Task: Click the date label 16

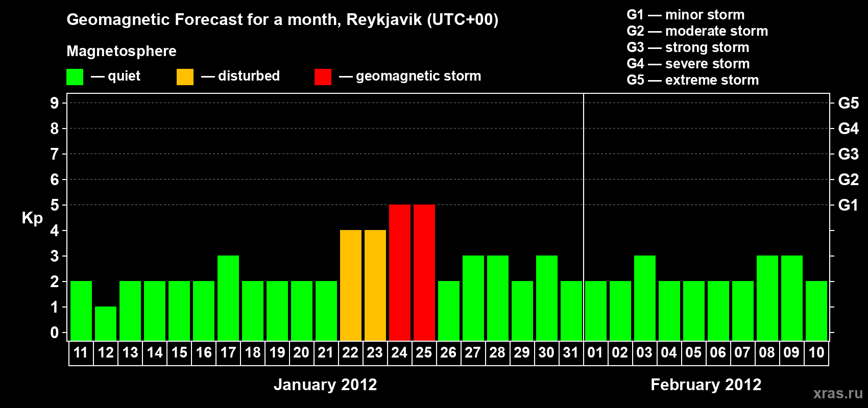Action: [x=204, y=352]
